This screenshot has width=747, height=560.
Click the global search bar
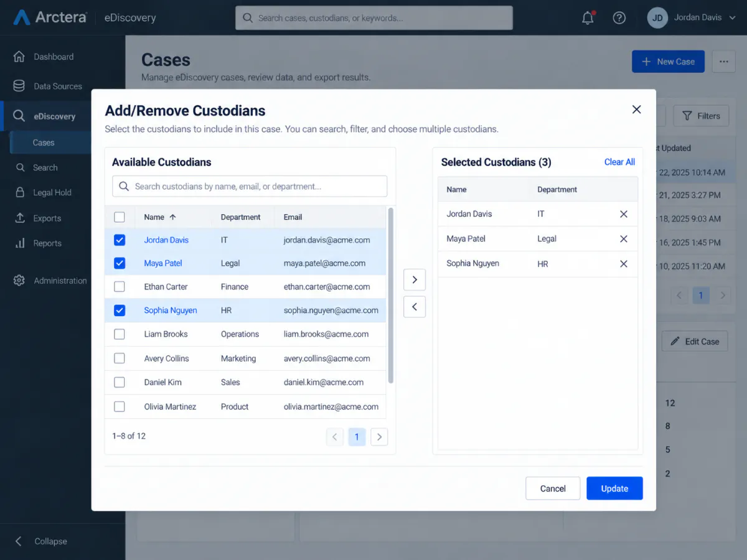coord(374,18)
